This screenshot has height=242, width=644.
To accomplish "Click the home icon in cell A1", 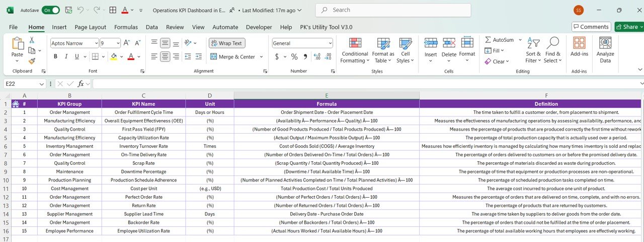I will pyautogui.click(x=16, y=104).
